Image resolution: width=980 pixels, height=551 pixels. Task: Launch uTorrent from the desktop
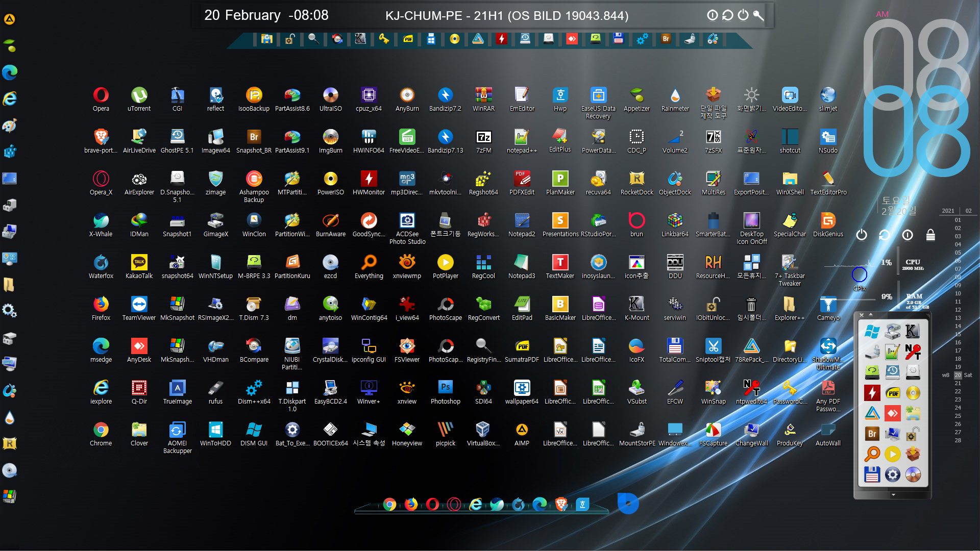coord(139,99)
